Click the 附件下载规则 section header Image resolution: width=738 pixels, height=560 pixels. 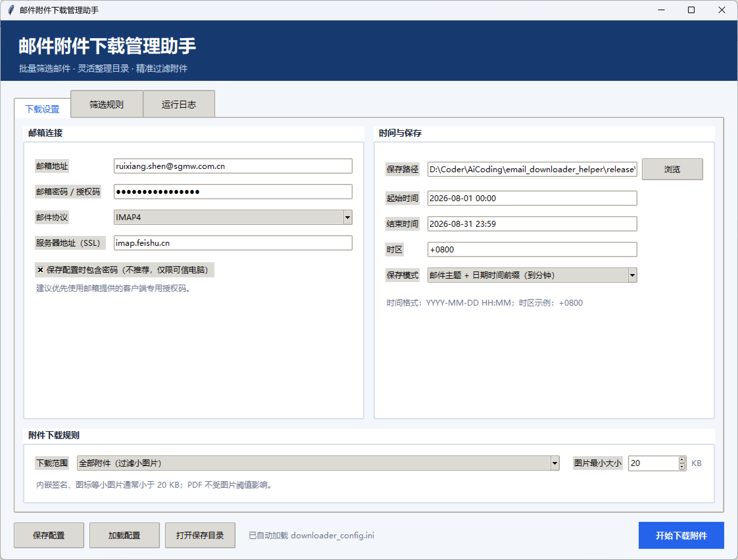pos(54,435)
